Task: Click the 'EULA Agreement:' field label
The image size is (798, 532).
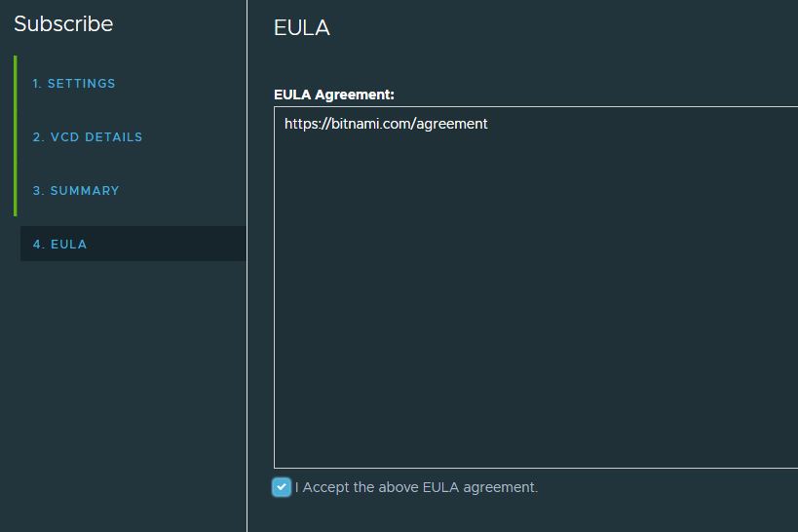Action: [334, 95]
